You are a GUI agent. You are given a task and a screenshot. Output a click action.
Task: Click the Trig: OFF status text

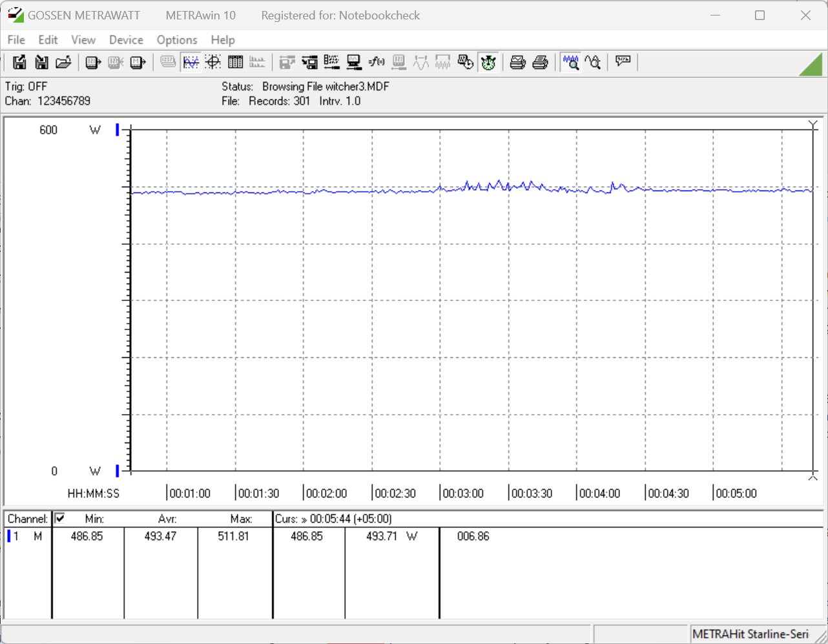(26, 87)
